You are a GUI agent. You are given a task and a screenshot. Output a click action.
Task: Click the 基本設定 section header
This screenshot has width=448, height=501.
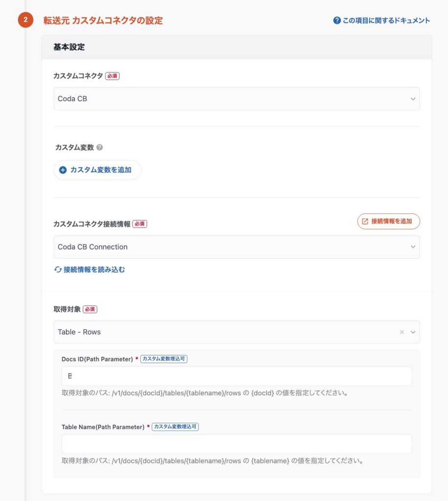point(69,47)
